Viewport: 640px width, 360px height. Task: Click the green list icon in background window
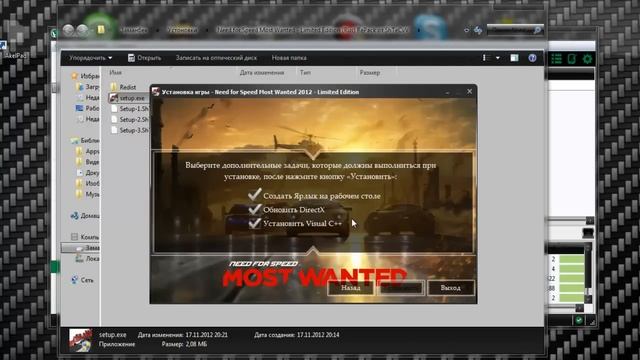(x=556, y=59)
